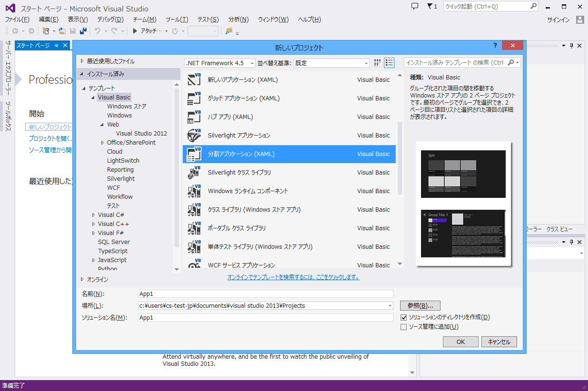Click the ソリューション名 input field
Screen dimensions: 588x391
coord(265,317)
